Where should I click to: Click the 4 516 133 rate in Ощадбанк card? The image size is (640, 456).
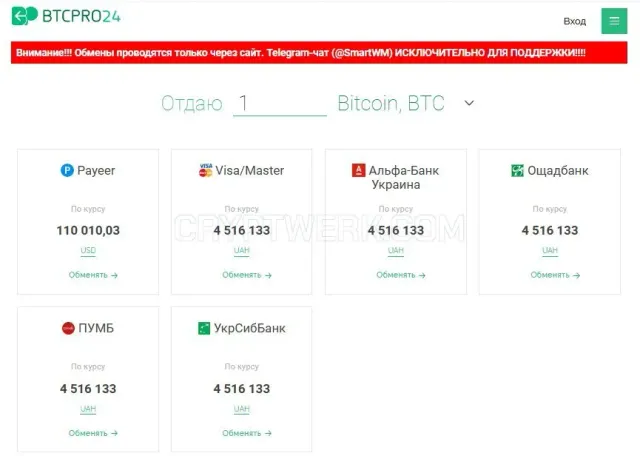coord(550,230)
